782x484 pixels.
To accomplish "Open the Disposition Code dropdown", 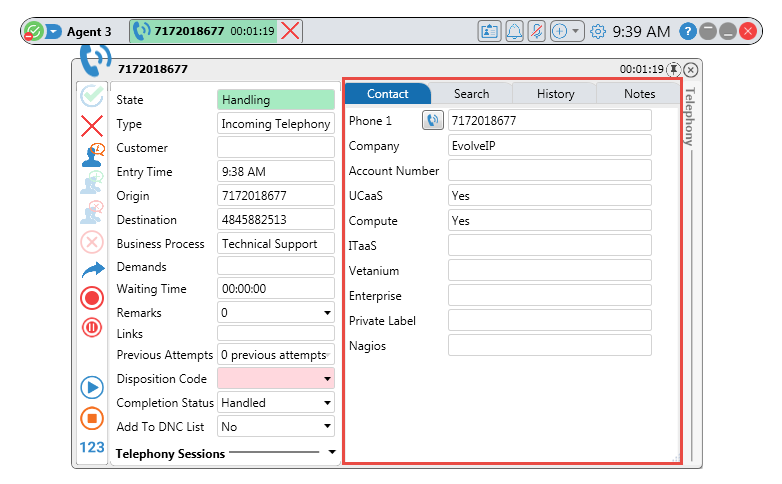I will point(327,379).
